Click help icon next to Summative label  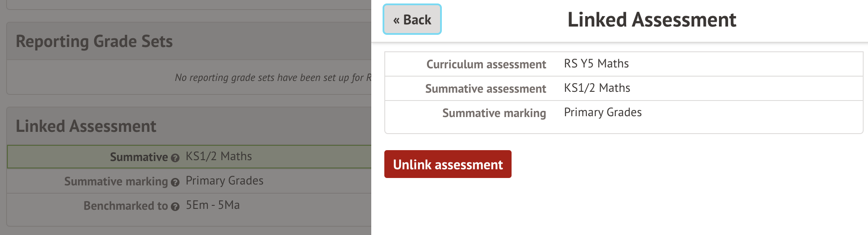pos(175,158)
